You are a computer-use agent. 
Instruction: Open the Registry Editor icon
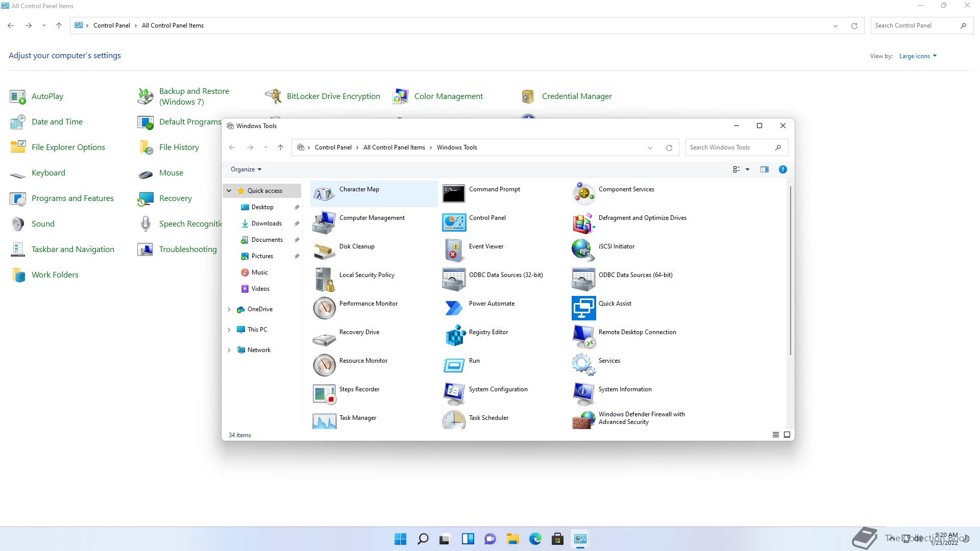454,336
